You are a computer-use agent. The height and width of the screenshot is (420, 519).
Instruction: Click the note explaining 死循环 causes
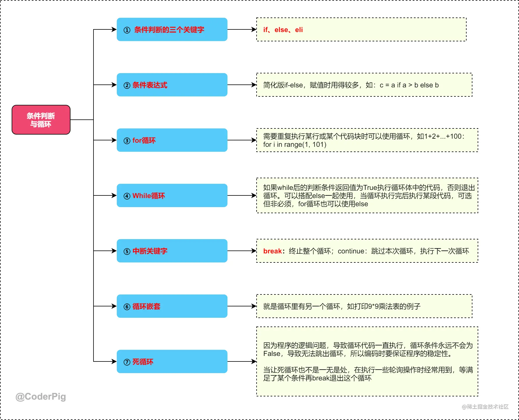point(367,361)
